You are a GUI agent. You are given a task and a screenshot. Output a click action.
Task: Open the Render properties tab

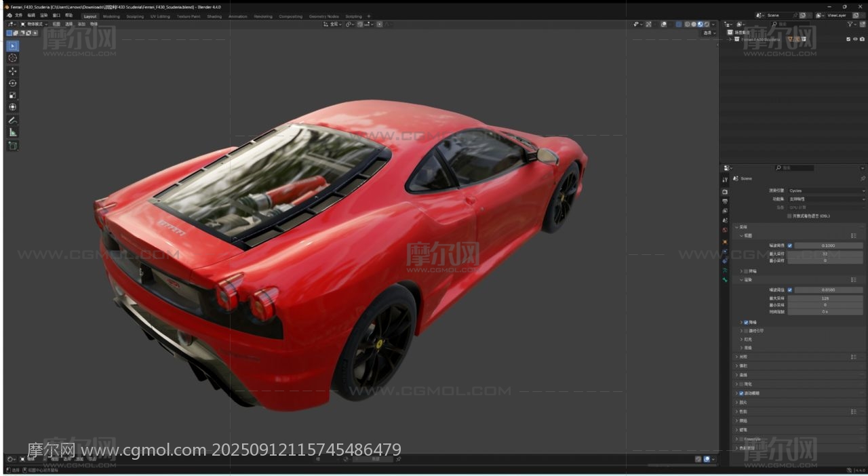(x=725, y=192)
